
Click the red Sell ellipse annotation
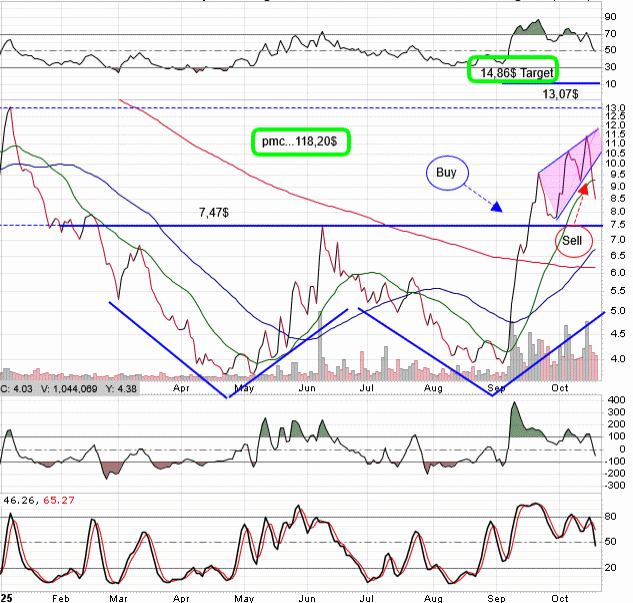tap(573, 240)
